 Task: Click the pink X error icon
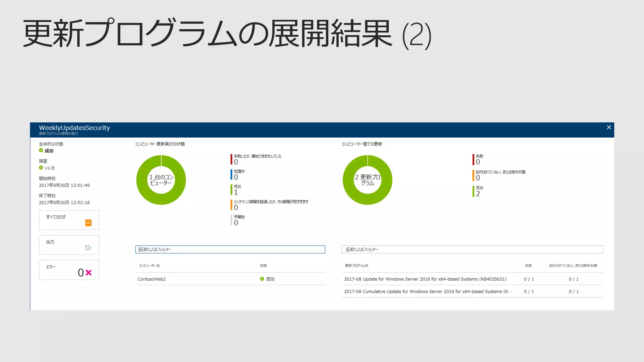[x=89, y=272]
